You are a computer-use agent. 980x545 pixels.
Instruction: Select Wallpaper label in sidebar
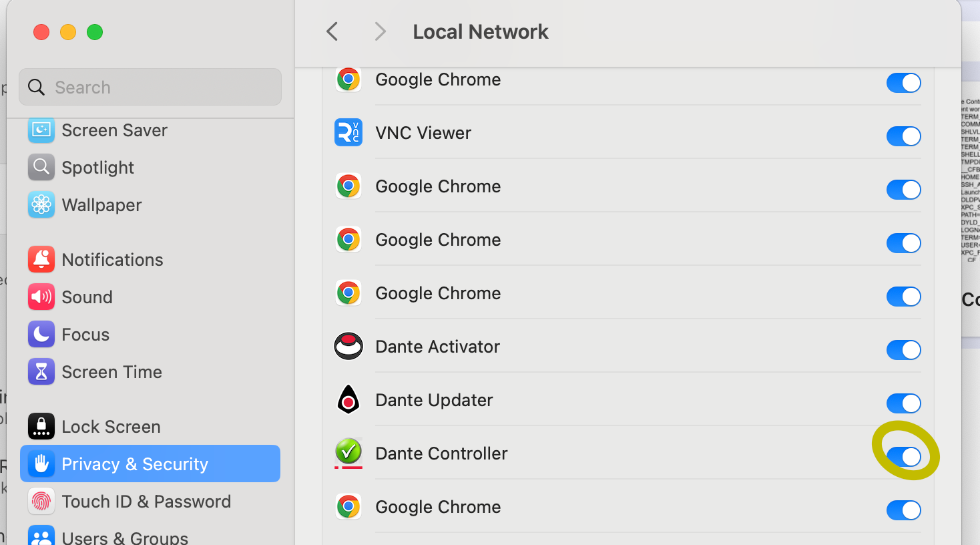coord(101,205)
